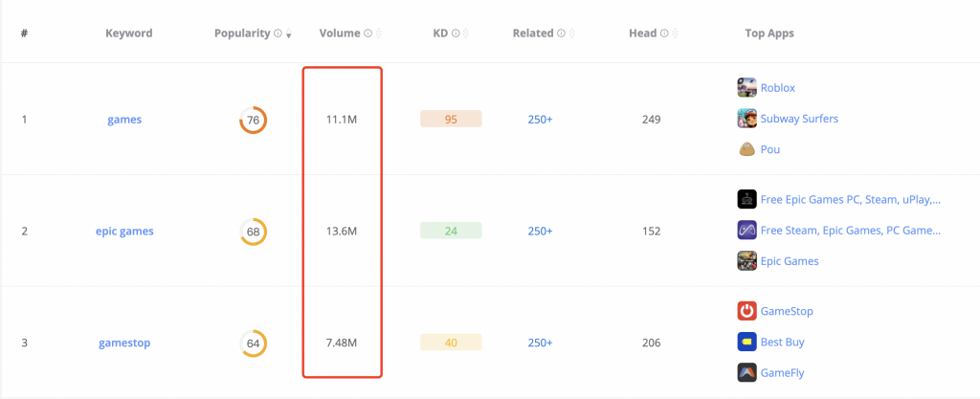Sort table by Popularity arrow
This screenshot has width=980, height=399.
point(289,34)
